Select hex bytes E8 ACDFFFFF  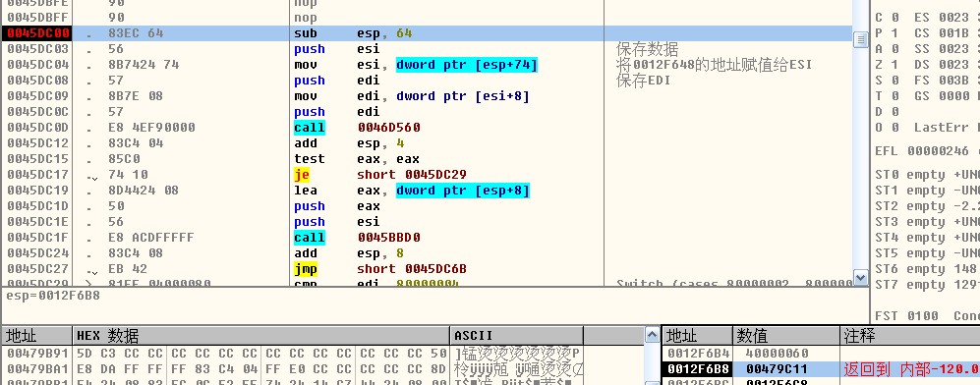pyautogui.click(x=152, y=237)
